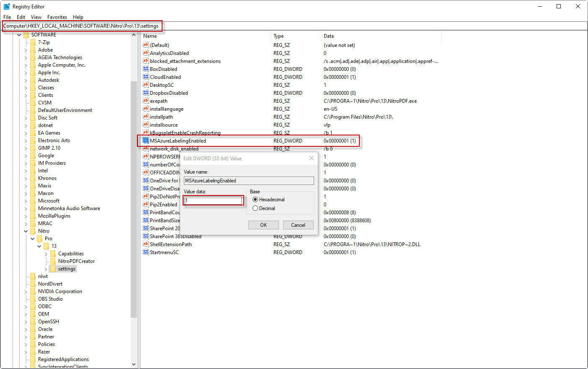Click the settings folder icon in tree

[x=53, y=269]
